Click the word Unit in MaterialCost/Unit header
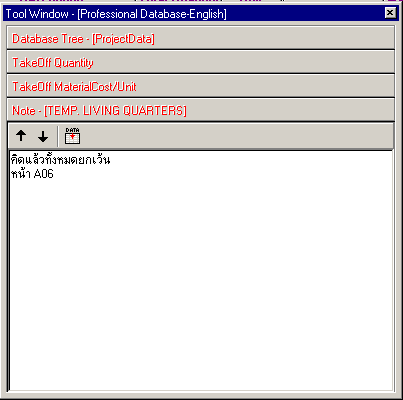 127,87
